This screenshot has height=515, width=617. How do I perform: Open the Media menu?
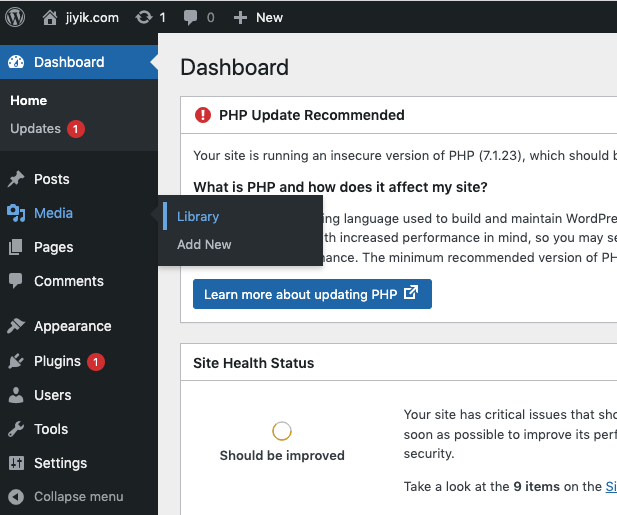click(53, 213)
